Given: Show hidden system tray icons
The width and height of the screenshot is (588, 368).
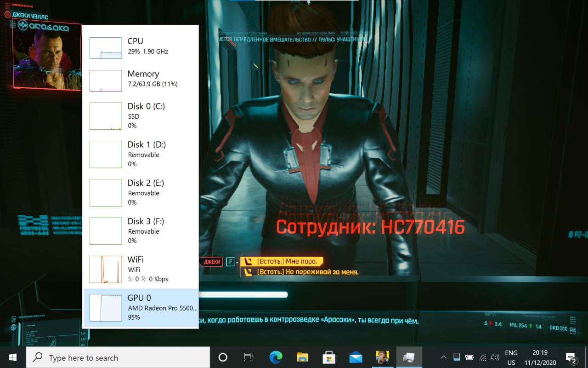Looking at the screenshot, I should pyautogui.click(x=443, y=357).
